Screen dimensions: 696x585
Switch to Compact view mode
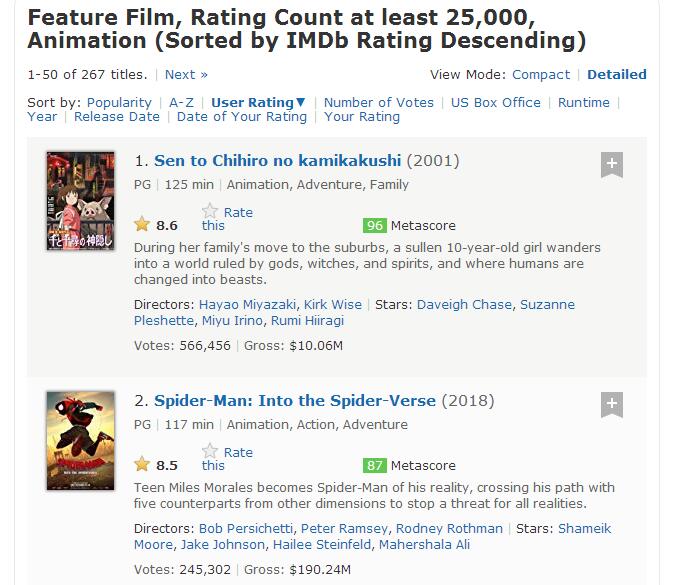click(x=541, y=74)
